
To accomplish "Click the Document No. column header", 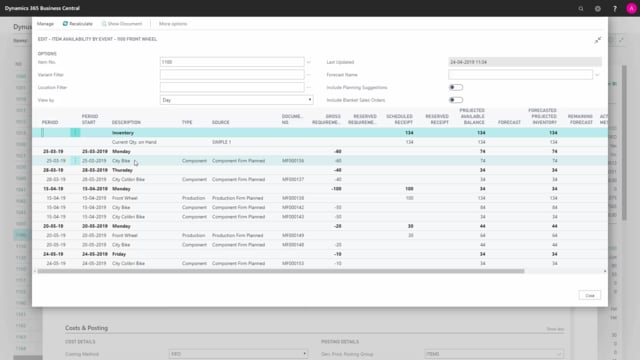I will 292,119.
